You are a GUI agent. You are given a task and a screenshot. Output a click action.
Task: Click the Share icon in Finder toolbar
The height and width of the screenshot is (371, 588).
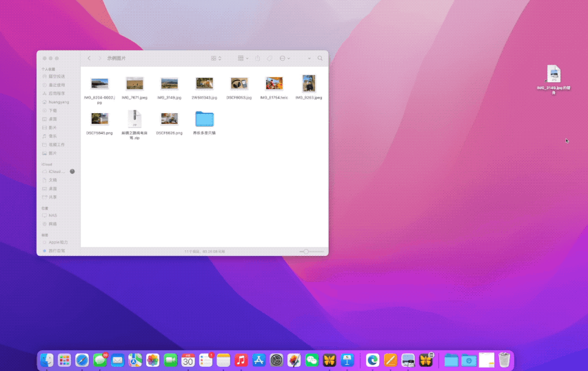click(x=257, y=58)
